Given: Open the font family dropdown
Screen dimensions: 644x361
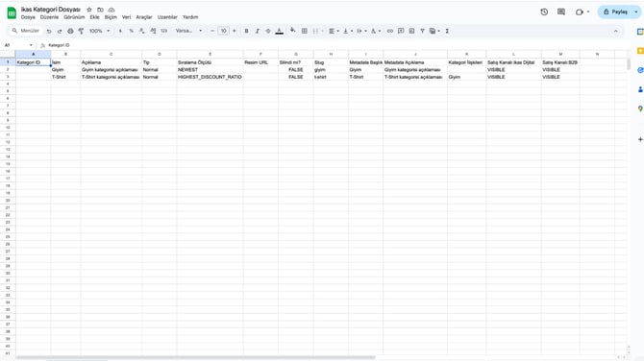Looking at the screenshot, I should 189,31.
